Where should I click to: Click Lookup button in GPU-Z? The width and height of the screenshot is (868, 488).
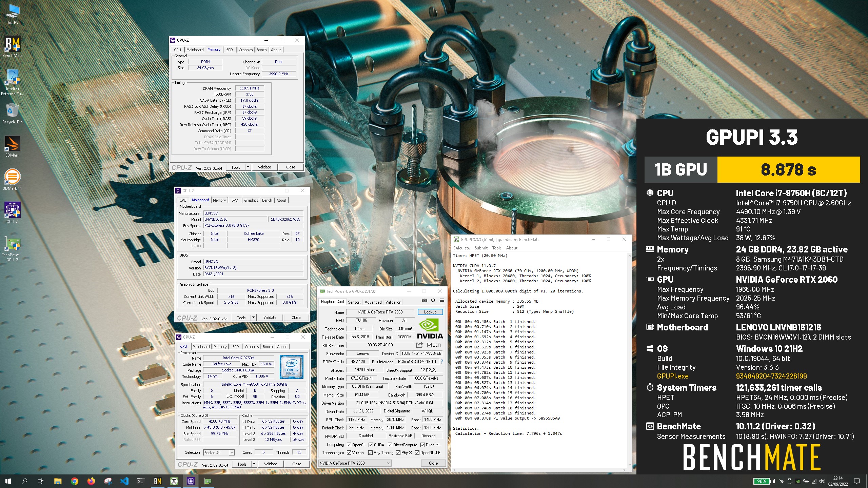pyautogui.click(x=430, y=312)
